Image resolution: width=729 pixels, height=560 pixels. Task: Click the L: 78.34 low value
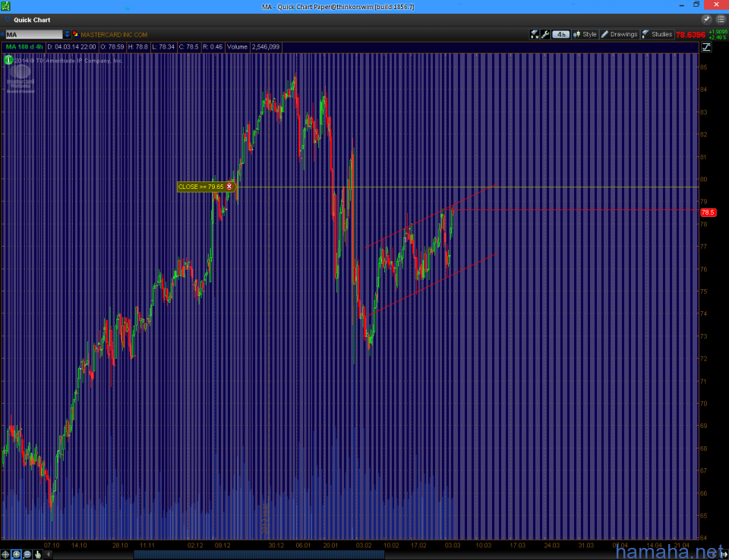pyautogui.click(x=163, y=47)
